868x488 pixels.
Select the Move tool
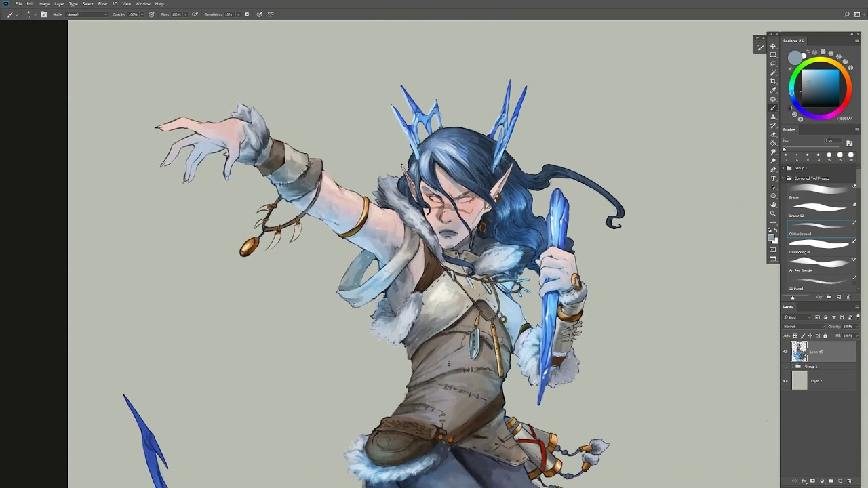[772, 47]
